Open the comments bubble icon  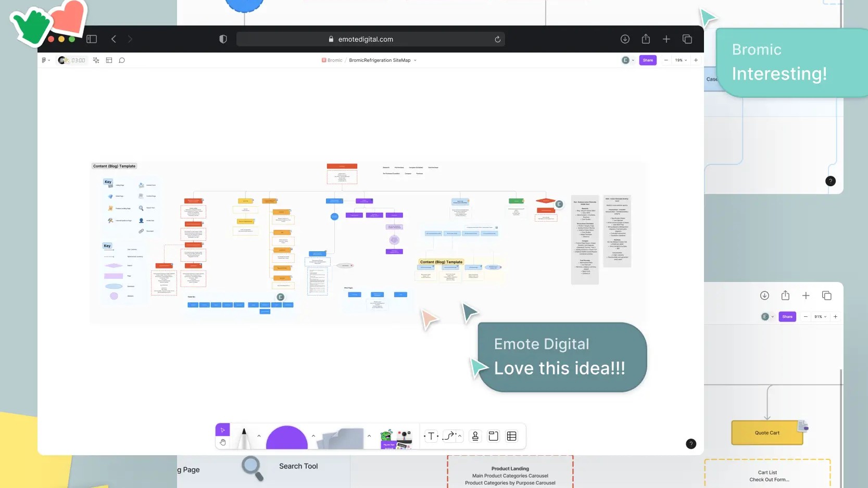coord(122,60)
